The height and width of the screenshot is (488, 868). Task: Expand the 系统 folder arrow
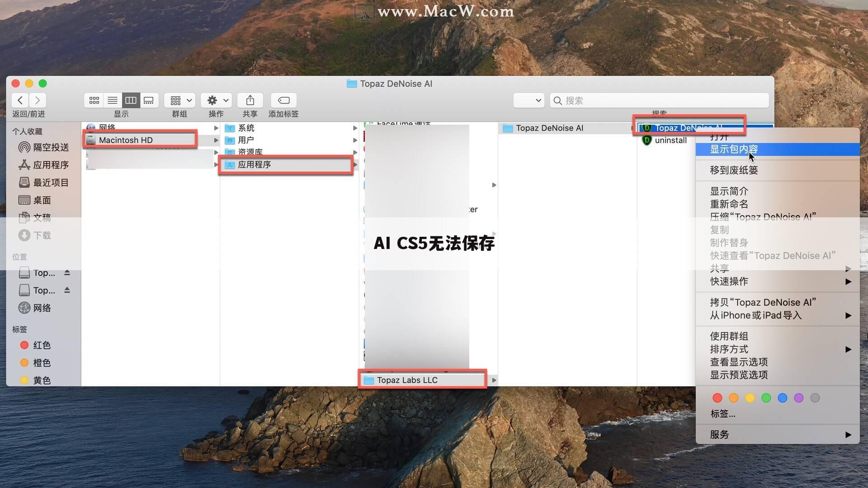(355, 128)
